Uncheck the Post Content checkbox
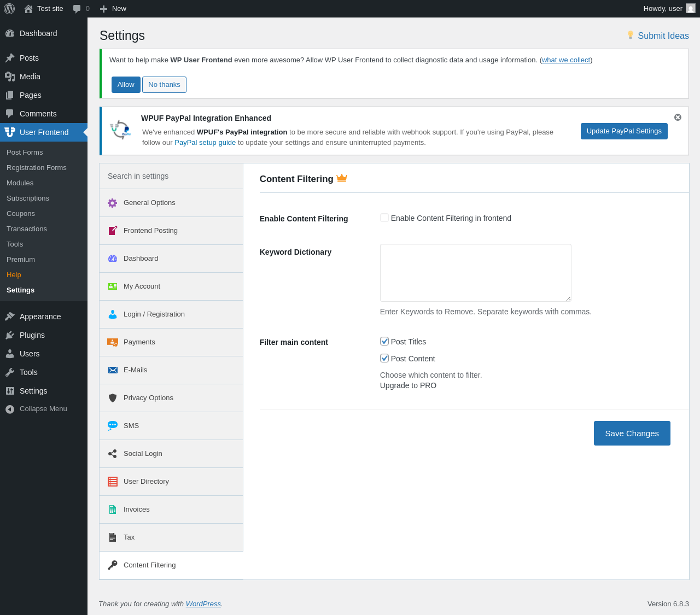700x615 pixels. tap(384, 359)
